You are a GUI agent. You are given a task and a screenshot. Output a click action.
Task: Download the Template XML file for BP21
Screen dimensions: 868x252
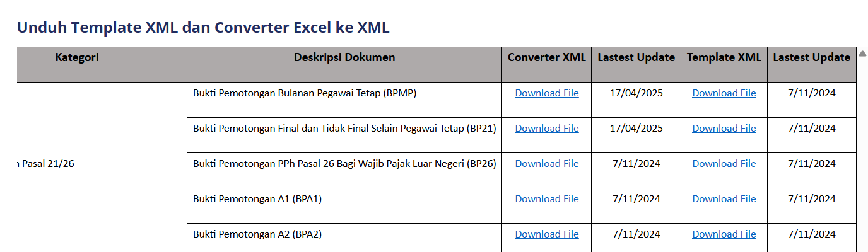point(724,129)
